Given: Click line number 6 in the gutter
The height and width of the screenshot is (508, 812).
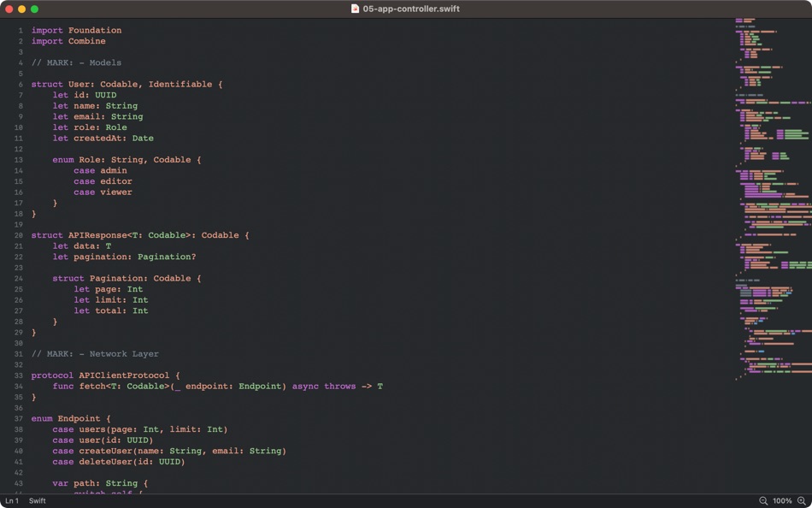Looking at the screenshot, I should pos(21,85).
